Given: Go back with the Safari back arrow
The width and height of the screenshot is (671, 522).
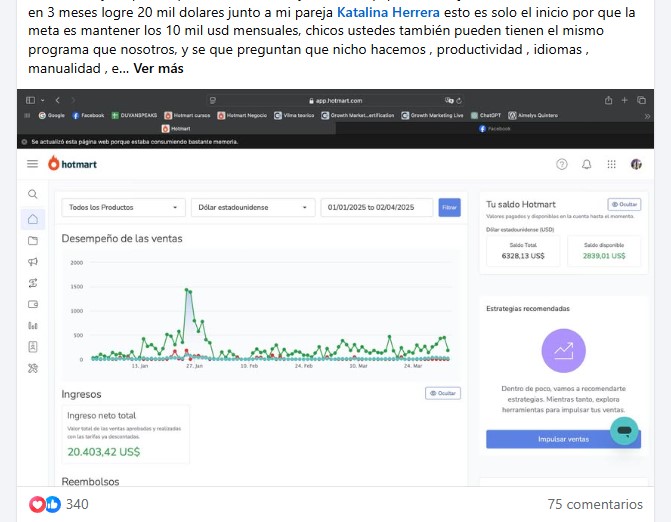Looking at the screenshot, I should [57, 100].
